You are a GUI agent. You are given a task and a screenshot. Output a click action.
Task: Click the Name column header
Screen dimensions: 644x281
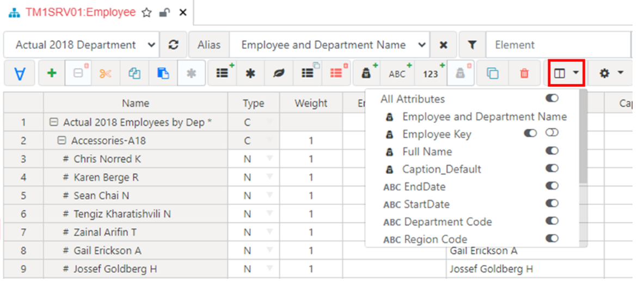[x=136, y=103]
